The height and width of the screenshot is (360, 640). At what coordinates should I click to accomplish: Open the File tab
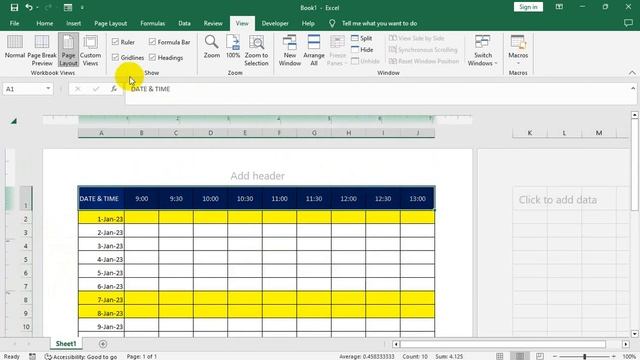pos(14,23)
